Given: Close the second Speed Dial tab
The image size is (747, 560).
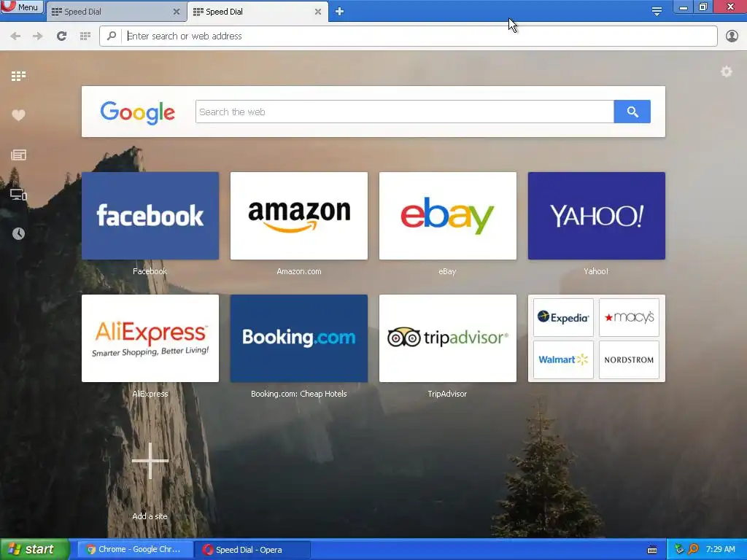Looking at the screenshot, I should [x=318, y=12].
